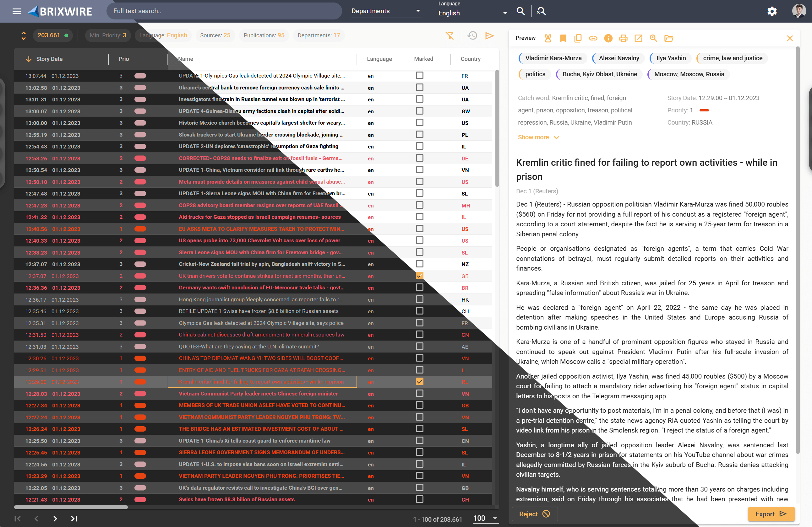This screenshot has height=527, width=812.
Task: Bookmark the previewed story
Action: [563, 38]
